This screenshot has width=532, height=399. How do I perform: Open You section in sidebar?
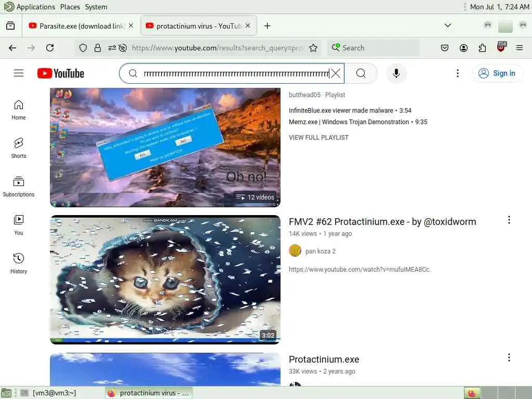tap(19, 225)
